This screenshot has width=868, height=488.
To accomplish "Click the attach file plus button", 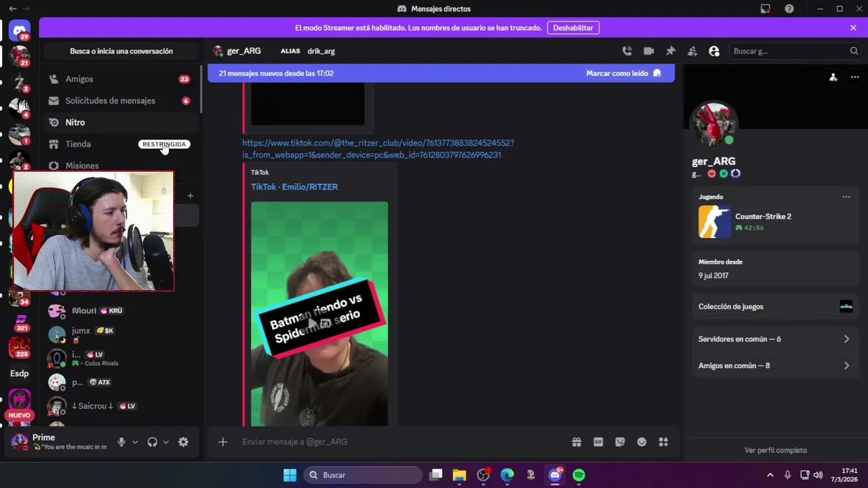I will [223, 442].
